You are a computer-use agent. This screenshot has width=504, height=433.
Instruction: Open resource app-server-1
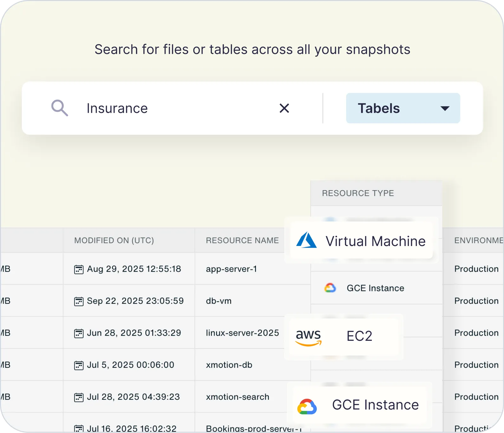[231, 269]
